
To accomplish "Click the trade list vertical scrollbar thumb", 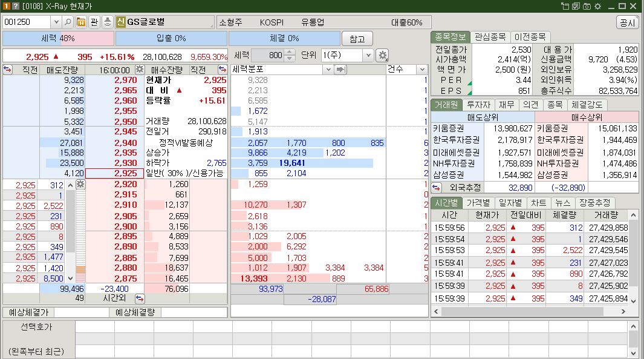I will click(71, 221).
